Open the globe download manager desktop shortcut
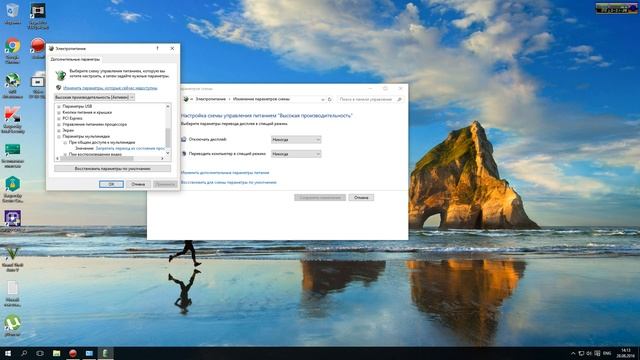Viewport: 640px width, 360px height. pos(13,84)
